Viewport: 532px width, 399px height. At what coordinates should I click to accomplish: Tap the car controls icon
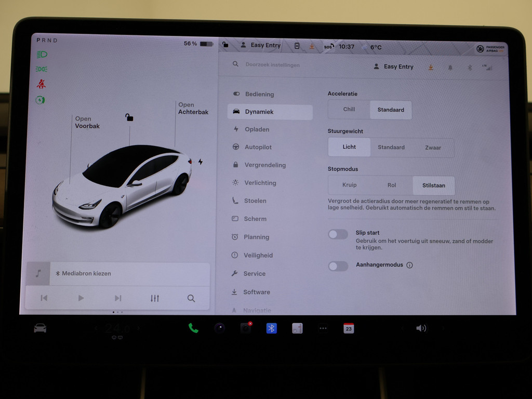click(40, 328)
